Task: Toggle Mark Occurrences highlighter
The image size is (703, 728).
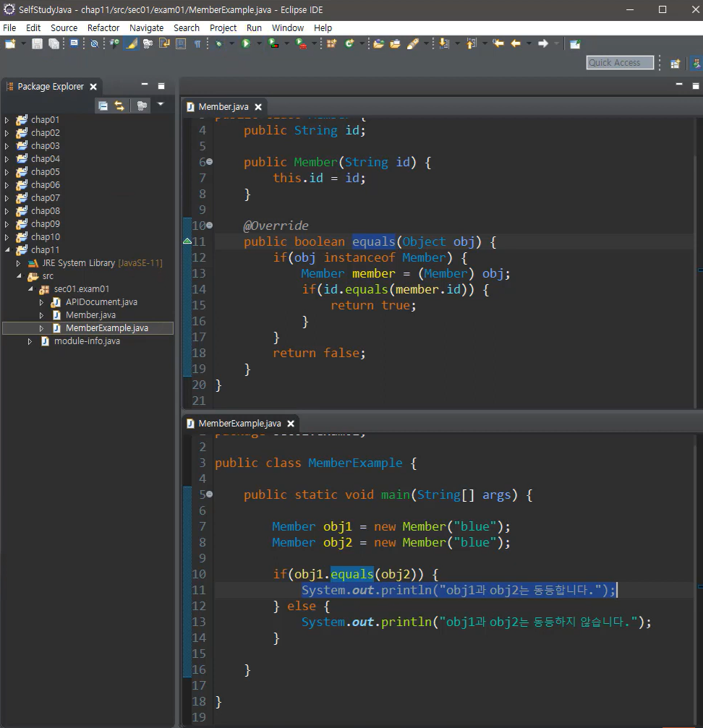Action: (x=132, y=43)
